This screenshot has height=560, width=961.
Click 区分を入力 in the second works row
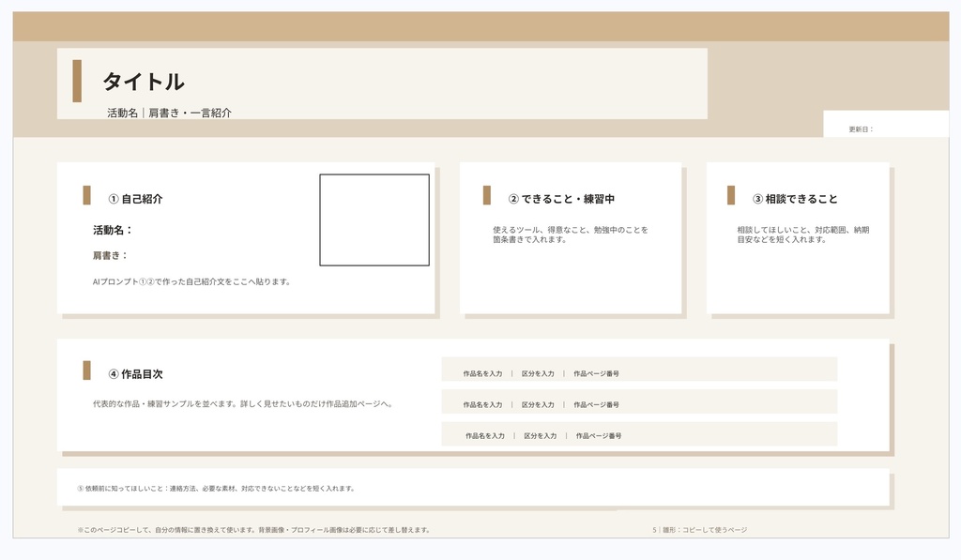[x=538, y=405]
